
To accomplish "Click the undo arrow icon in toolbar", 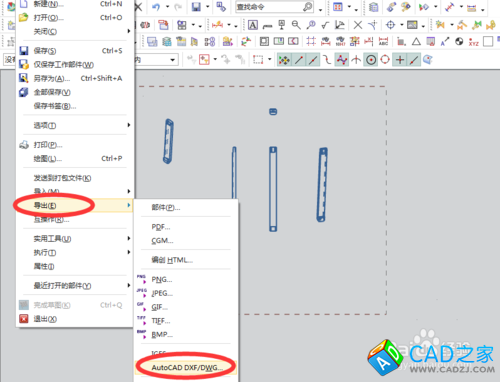I will point(156,7).
